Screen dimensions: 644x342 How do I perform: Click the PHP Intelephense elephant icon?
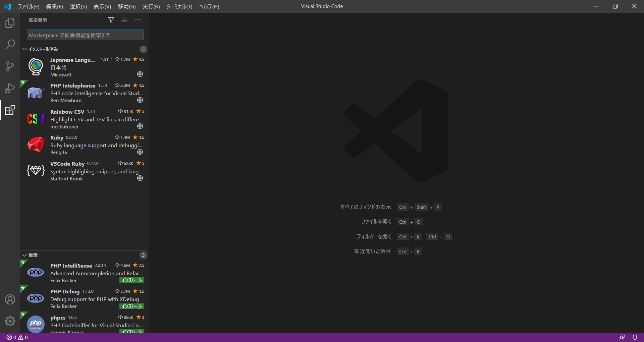click(36, 93)
